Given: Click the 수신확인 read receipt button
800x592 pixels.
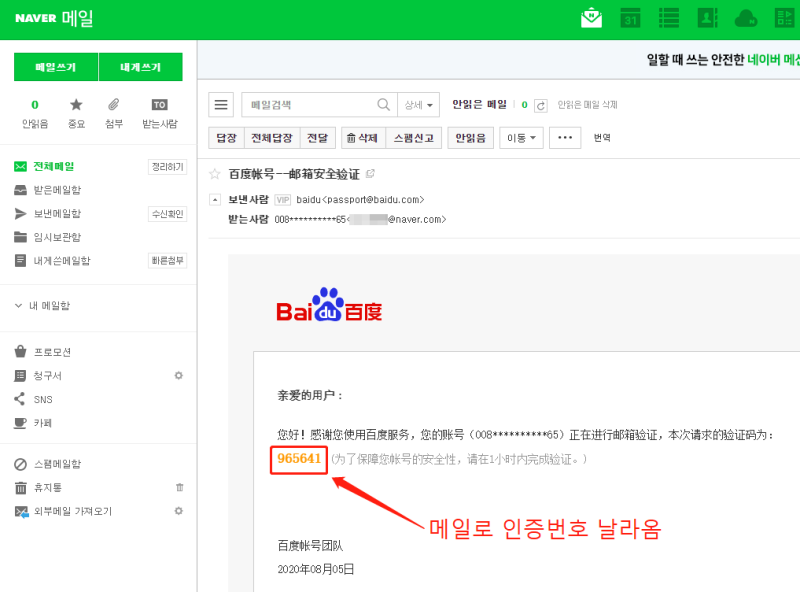Looking at the screenshot, I should click(x=167, y=214).
